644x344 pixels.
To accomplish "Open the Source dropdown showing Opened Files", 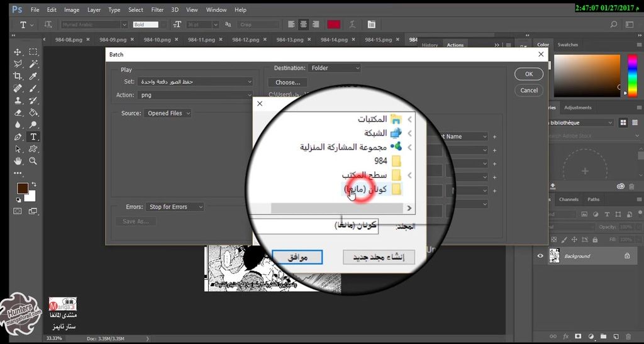I will [x=167, y=113].
